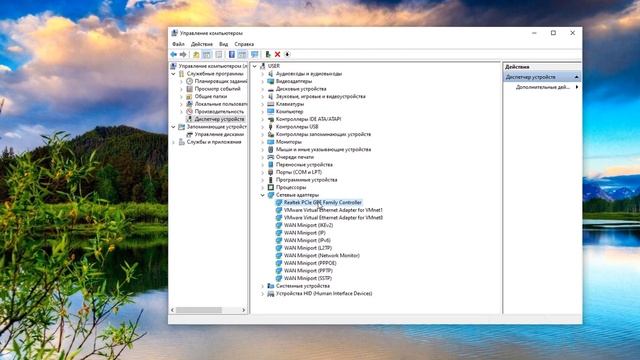
Task: Select VMware Virtual Ethernet Adapter for VMnet8
Action: (333, 218)
